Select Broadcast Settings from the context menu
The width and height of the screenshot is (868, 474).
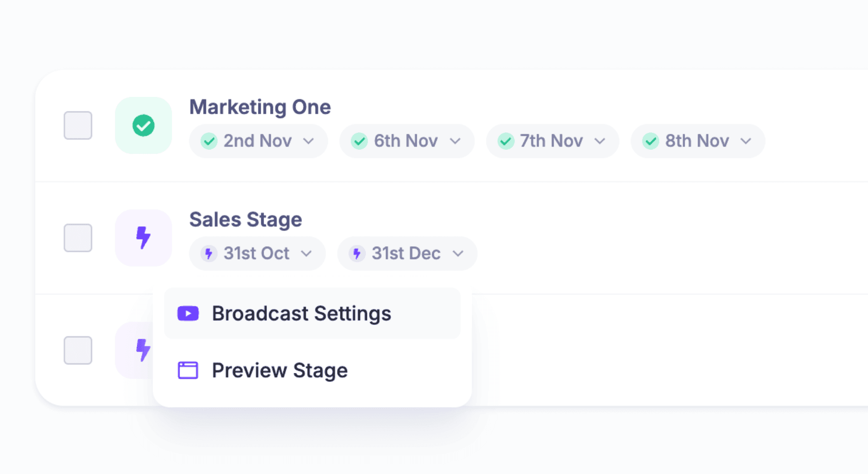301,313
